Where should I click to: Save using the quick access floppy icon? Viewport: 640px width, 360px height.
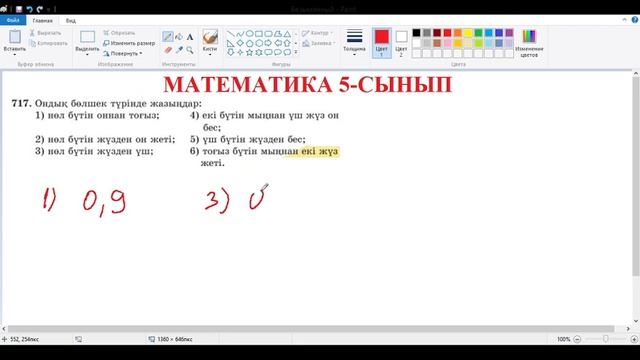(x=19, y=9)
